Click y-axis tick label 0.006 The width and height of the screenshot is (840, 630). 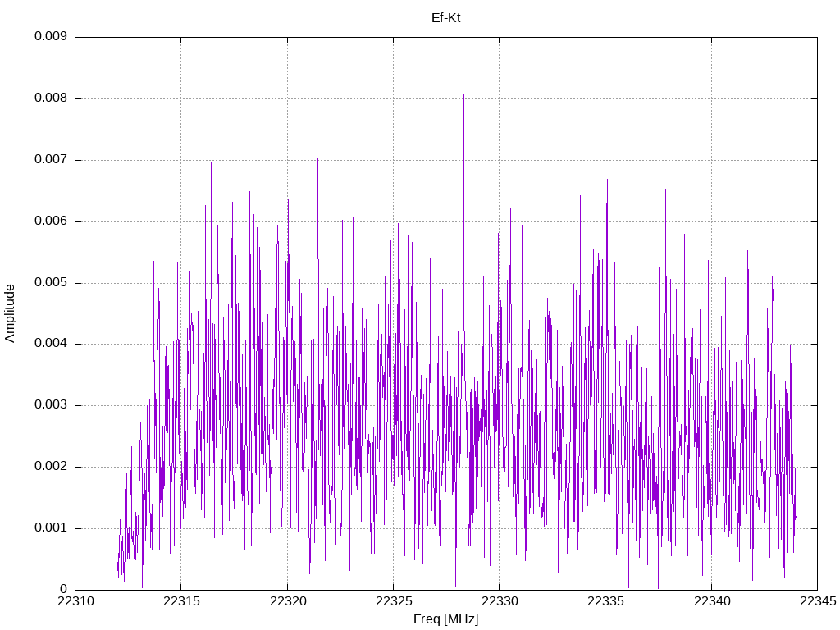coord(51,221)
